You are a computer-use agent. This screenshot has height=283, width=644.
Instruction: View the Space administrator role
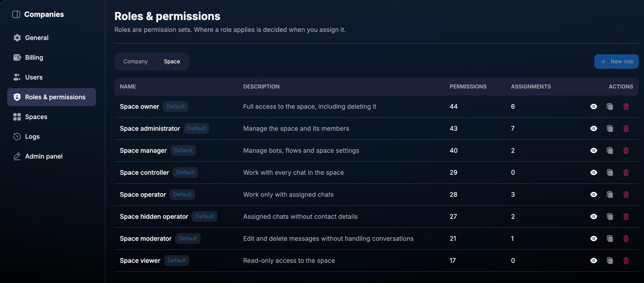point(594,129)
